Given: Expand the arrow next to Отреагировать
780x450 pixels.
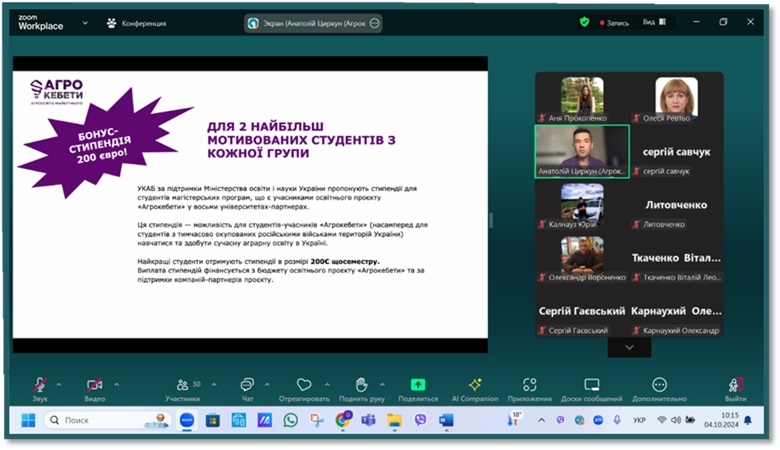Looking at the screenshot, I should tap(327, 384).
